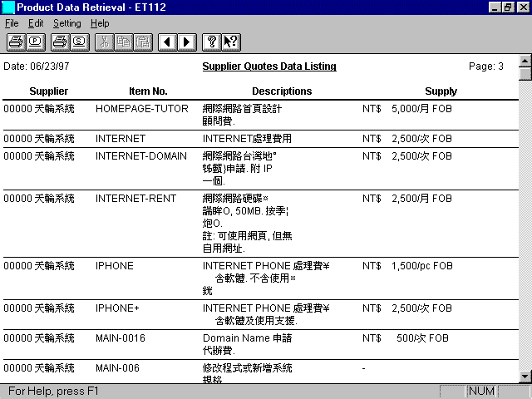Restore the window size
Image resolution: width=532 pixels, height=399 pixels.
(x=507, y=7)
